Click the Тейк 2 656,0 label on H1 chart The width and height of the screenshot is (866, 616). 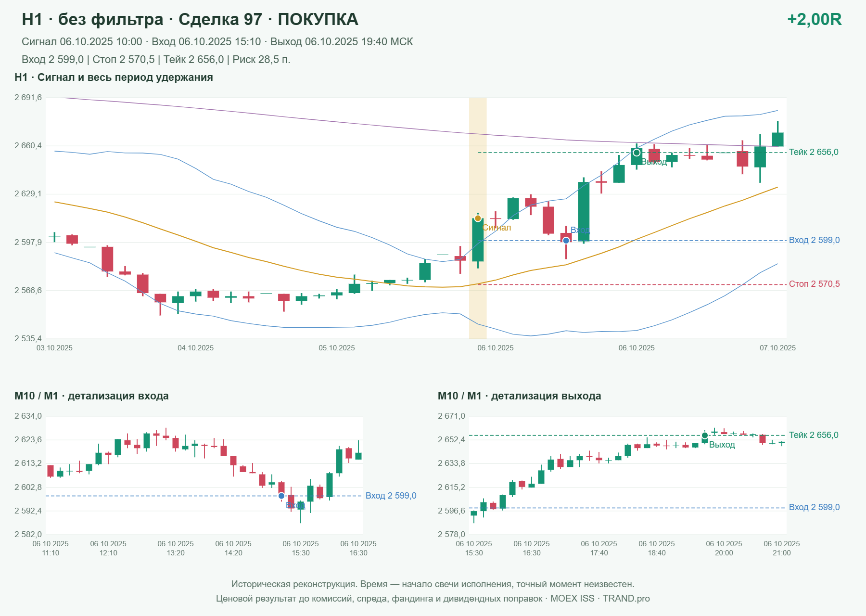pos(814,152)
